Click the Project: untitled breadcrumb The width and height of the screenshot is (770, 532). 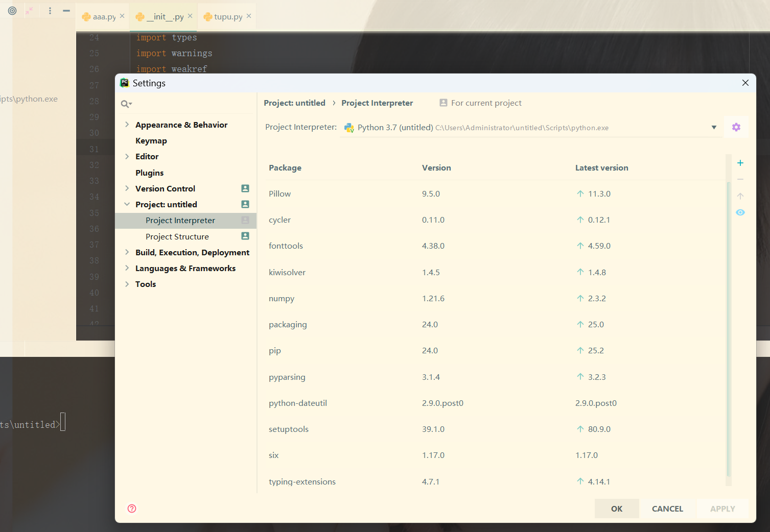click(294, 103)
